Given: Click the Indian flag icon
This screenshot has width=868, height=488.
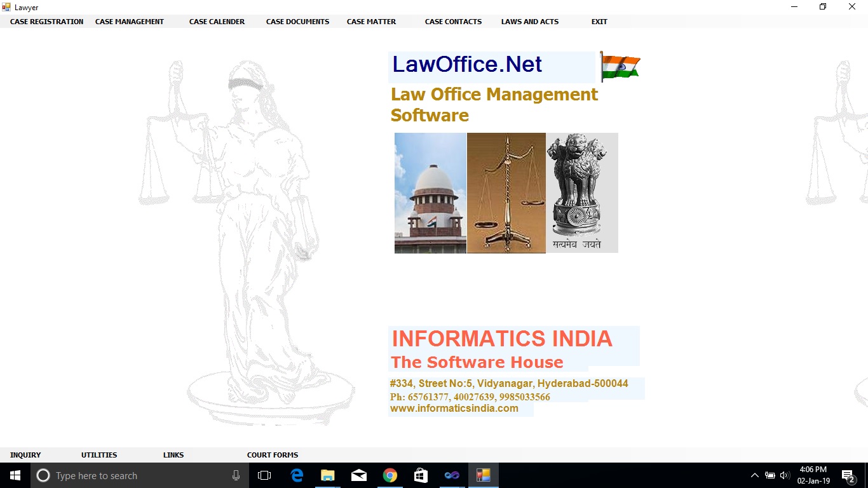Looking at the screenshot, I should [620, 67].
